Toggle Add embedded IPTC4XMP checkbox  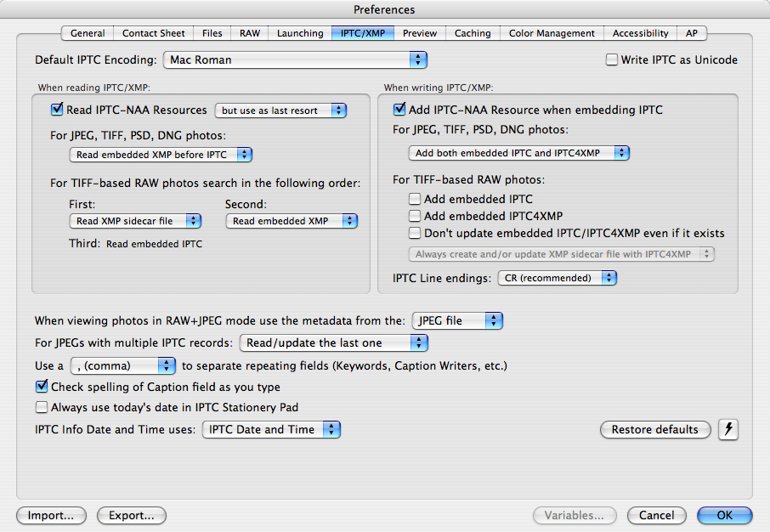click(x=415, y=216)
